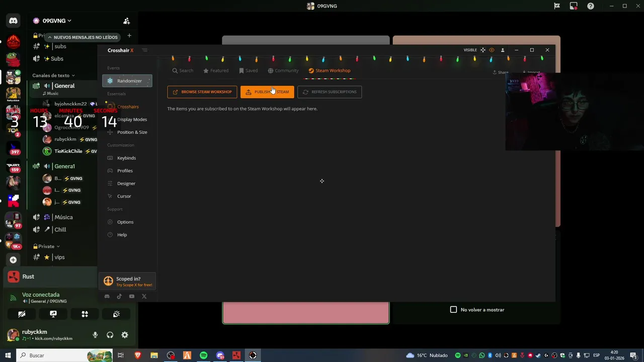The width and height of the screenshot is (644, 362).
Task: Open the crosshair Designer
Action: pos(126,184)
